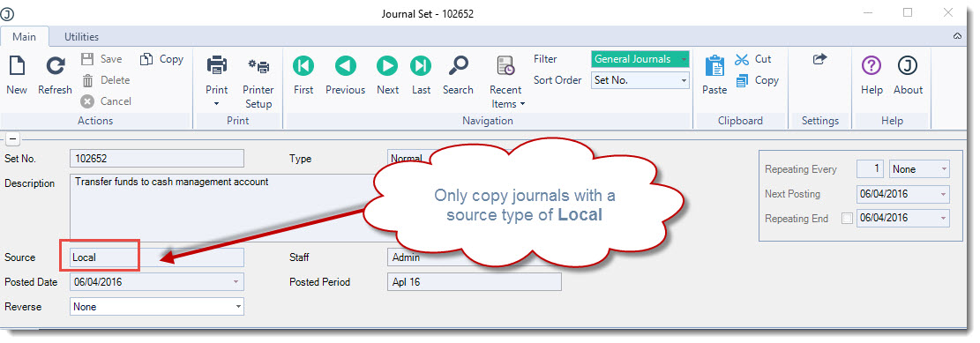Click the Description text box
This screenshot has height=343, width=980.
click(228, 208)
